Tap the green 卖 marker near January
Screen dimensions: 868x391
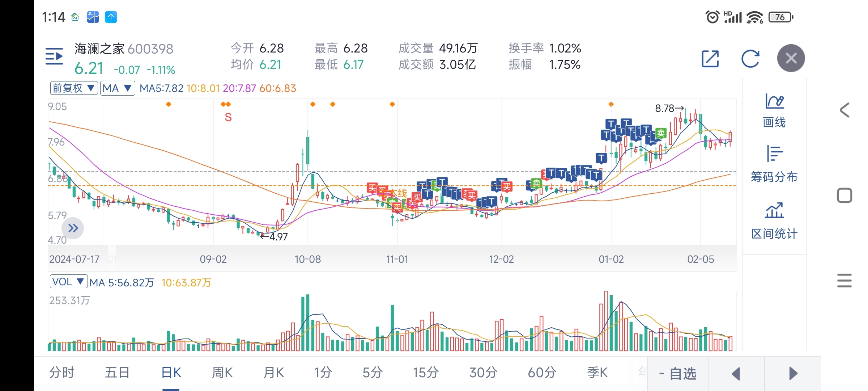pyautogui.click(x=661, y=133)
